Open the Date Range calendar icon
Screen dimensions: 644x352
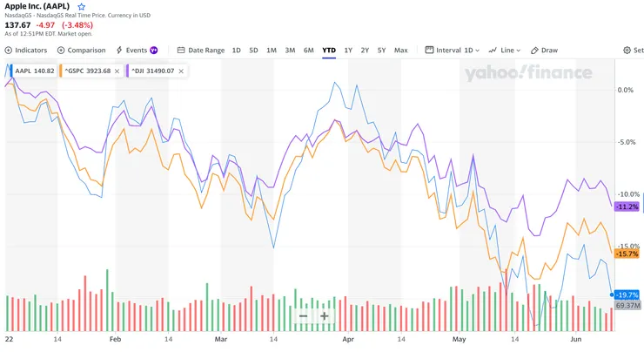(180, 50)
